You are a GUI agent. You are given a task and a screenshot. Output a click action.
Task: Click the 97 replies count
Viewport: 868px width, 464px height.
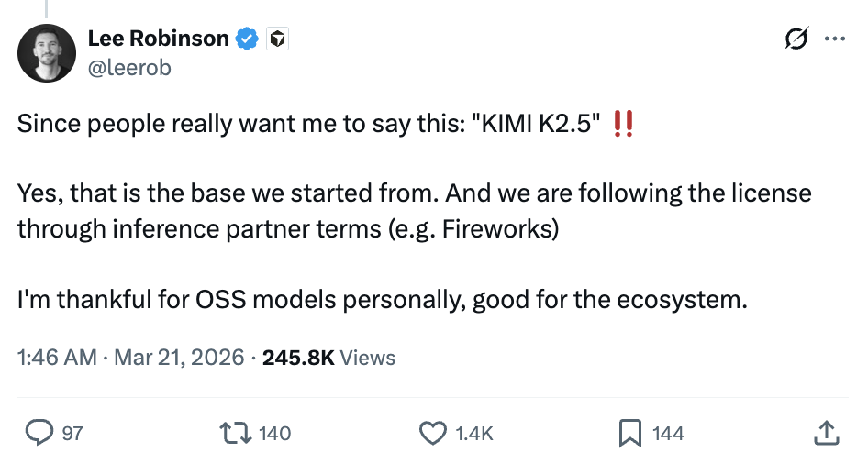(x=72, y=433)
